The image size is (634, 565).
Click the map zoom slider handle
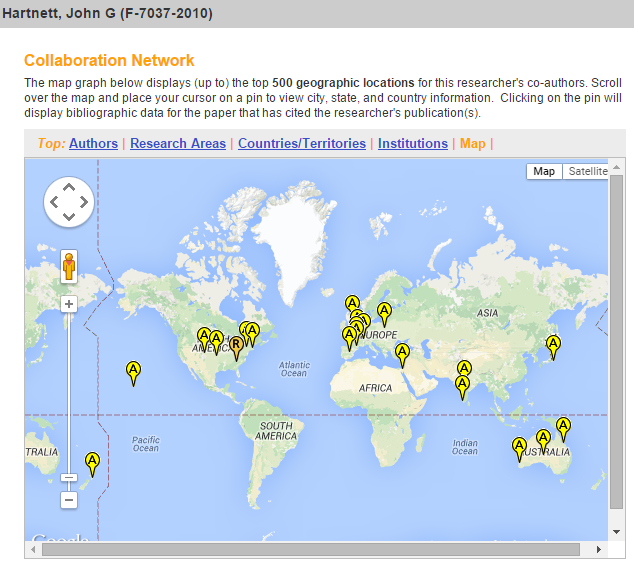coord(69,478)
